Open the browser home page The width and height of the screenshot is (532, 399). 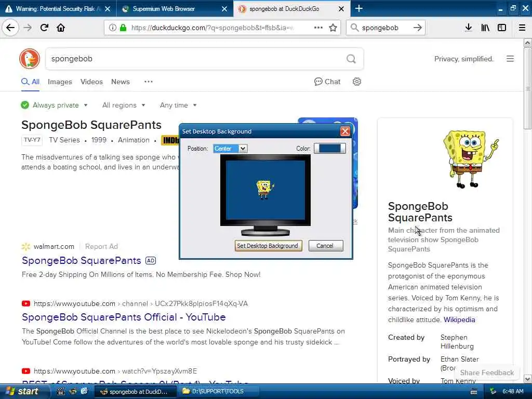coord(61,28)
